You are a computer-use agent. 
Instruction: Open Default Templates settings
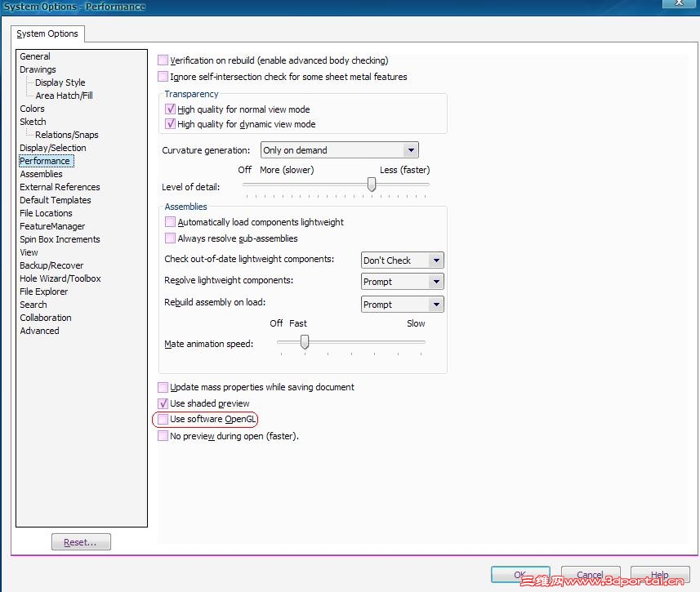tap(56, 200)
